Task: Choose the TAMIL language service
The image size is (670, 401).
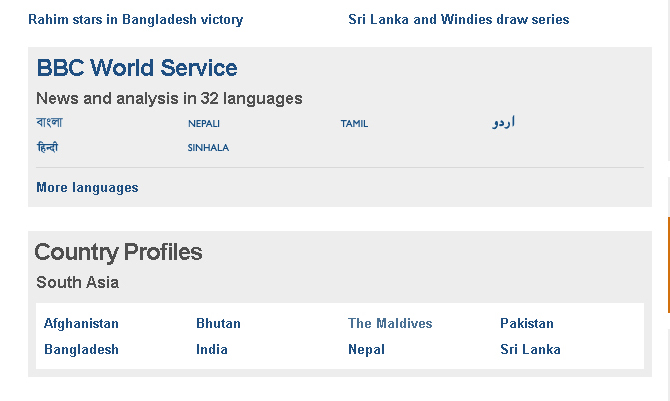Action: click(x=354, y=124)
